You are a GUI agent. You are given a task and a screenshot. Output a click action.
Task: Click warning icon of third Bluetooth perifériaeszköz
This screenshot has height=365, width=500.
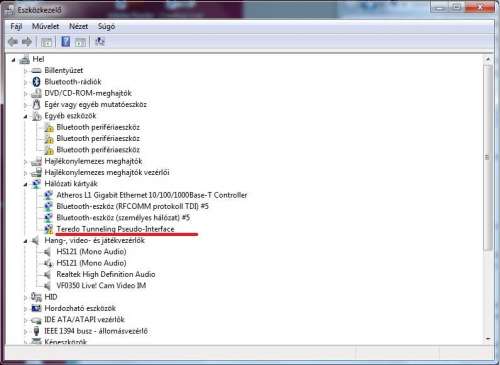49,150
